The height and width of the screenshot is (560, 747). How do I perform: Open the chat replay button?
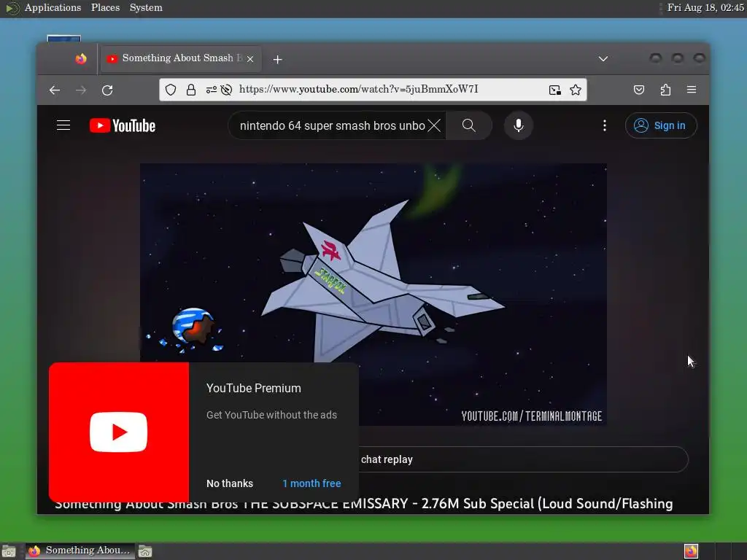(x=522, y=459)
